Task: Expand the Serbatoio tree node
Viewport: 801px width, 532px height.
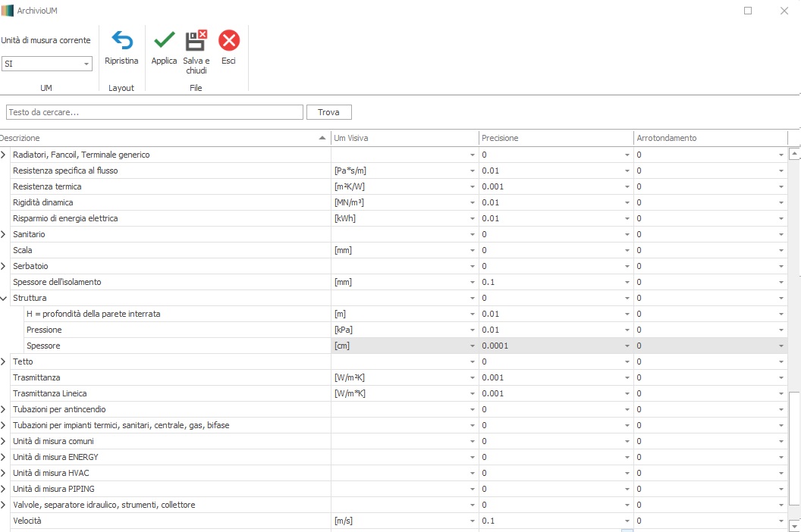Action: coord(4,267)
